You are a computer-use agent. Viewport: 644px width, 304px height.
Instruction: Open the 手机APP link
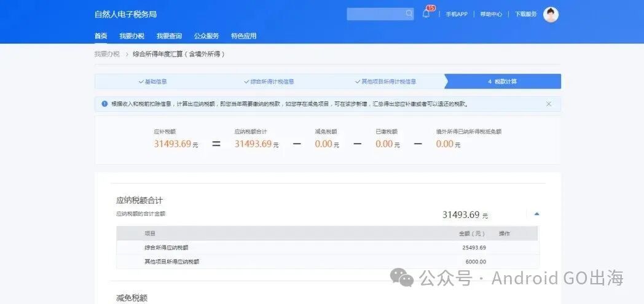pos(457,14)
